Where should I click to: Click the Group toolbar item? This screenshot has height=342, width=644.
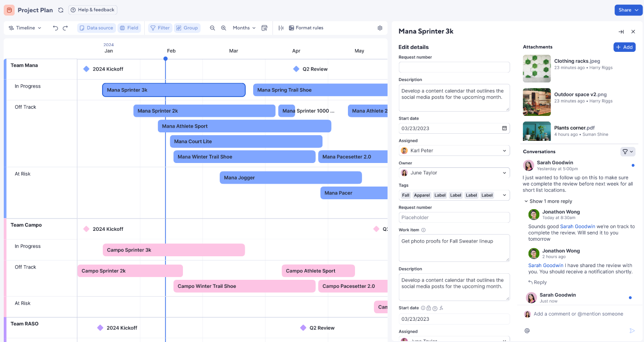point(187,28)
